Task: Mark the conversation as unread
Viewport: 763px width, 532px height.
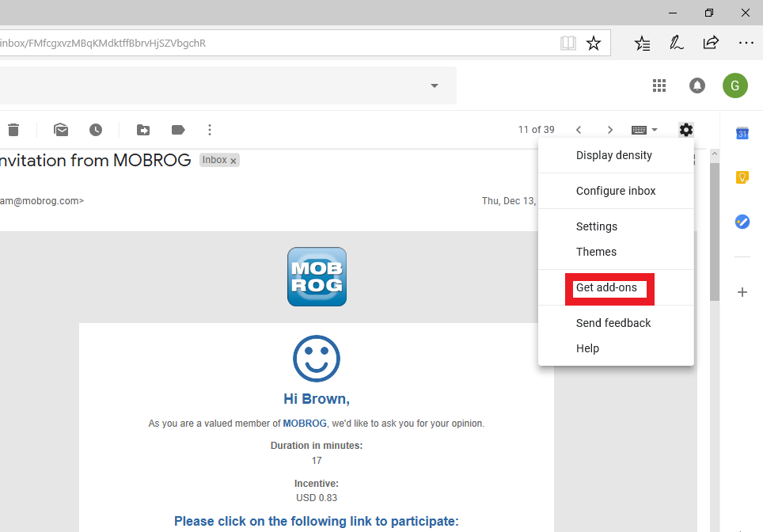Action: click(61, 129)
